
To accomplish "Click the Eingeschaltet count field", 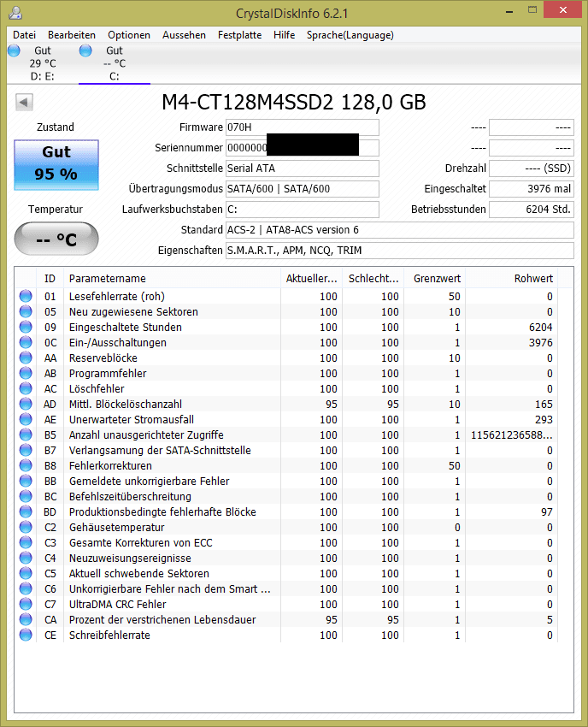I will (x=532, y=189).
